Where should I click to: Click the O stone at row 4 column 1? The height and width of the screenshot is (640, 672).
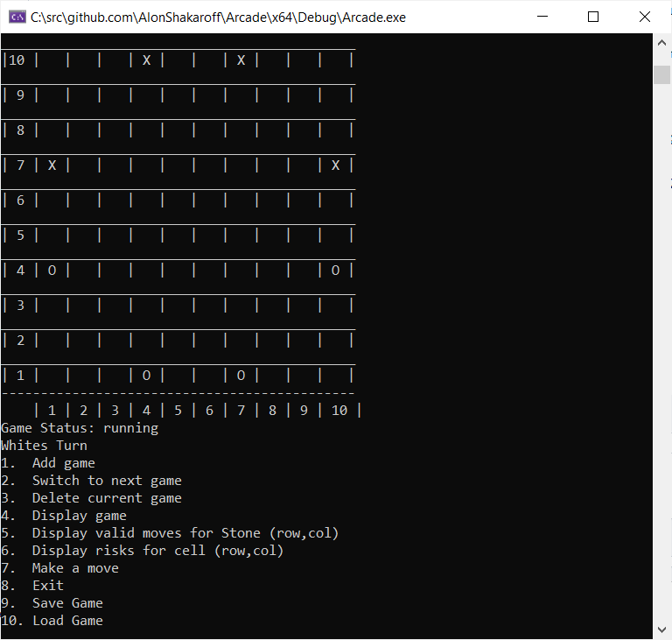pos(52,271)
